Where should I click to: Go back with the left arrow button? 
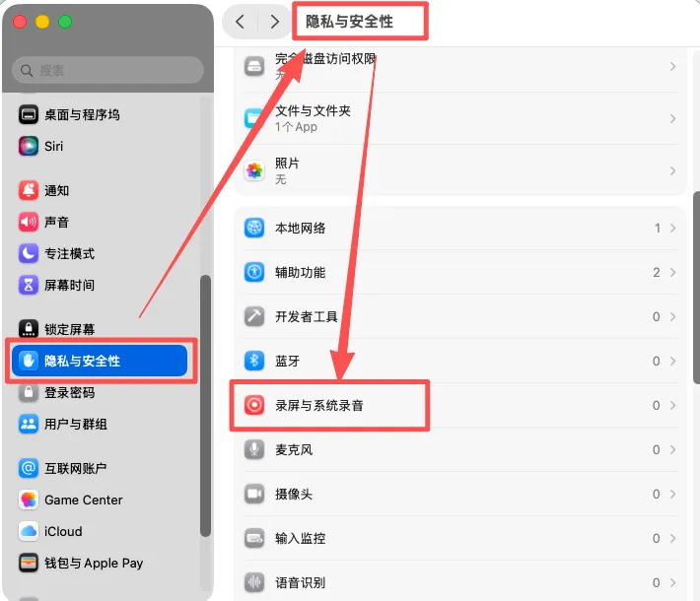click(241, 22)
